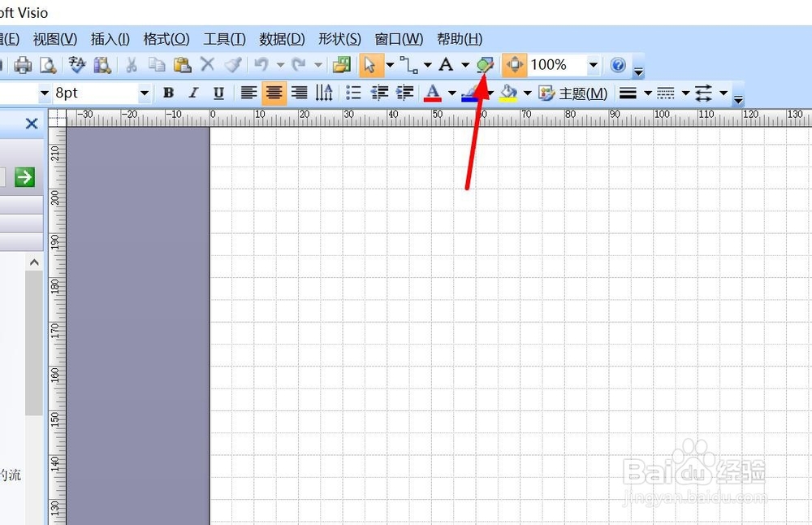
Task: Open the Pan & Zoom window icon
Action: click(x=515, y=65)
